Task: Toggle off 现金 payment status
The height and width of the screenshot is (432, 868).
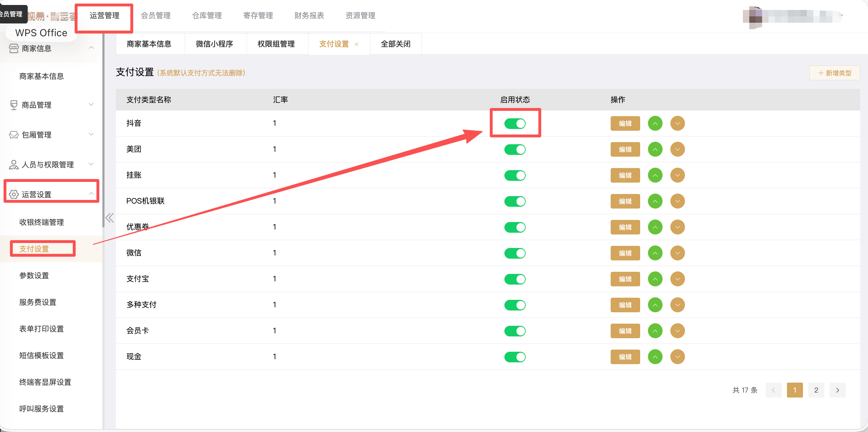Action: [515, 357]
